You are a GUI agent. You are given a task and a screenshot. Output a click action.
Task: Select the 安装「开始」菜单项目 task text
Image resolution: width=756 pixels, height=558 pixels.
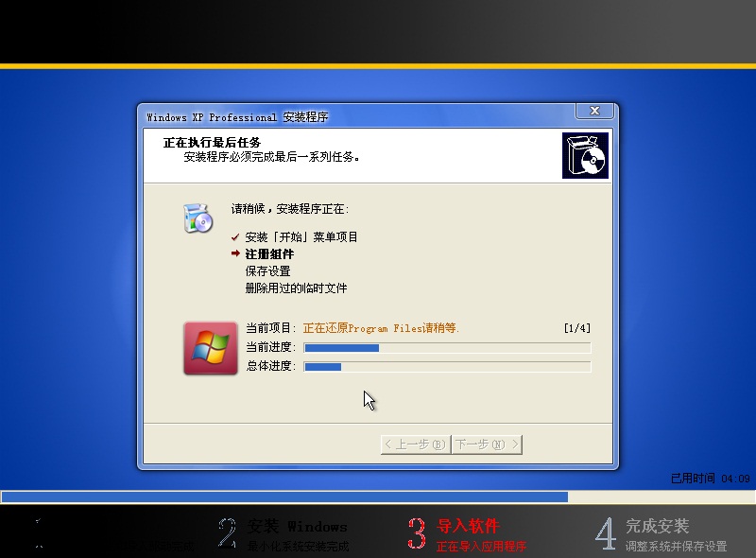[301, 237]
